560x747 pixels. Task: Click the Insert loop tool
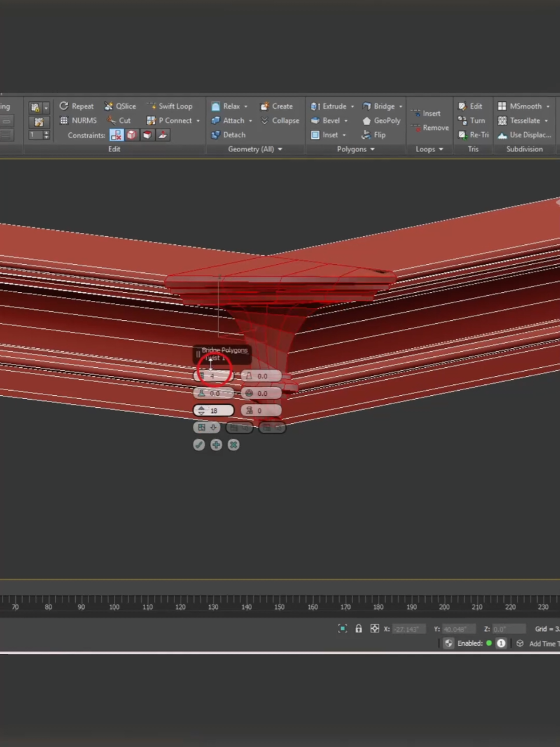tap(426, 113)
